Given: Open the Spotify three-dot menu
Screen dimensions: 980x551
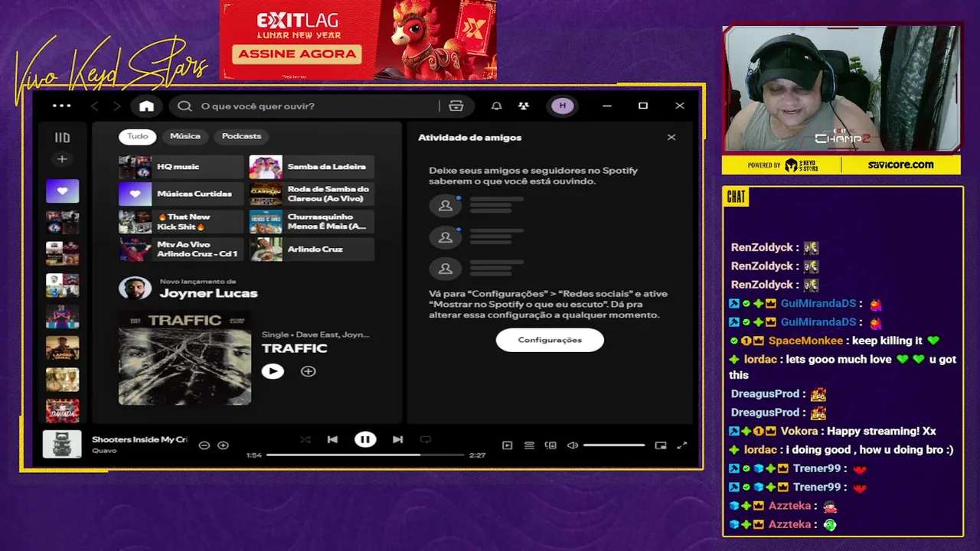Looking at the screenshot, I should 61,106.
